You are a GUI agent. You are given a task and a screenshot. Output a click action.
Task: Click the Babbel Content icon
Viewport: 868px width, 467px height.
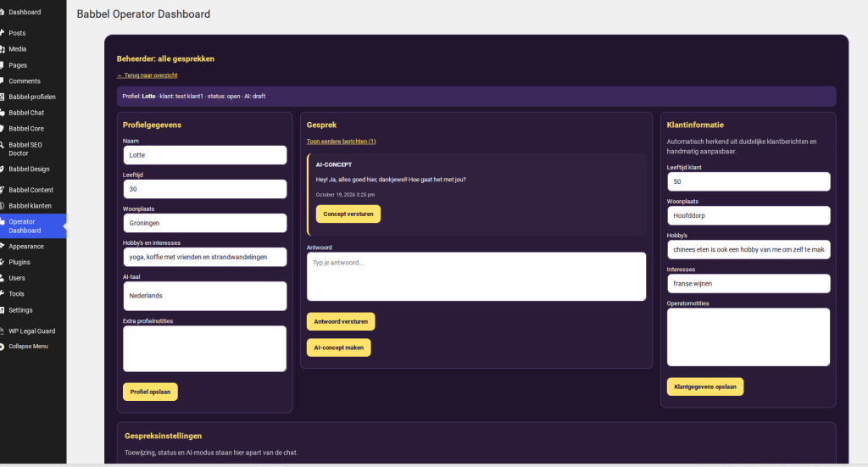pyautogui.click(x=3, y=190)
